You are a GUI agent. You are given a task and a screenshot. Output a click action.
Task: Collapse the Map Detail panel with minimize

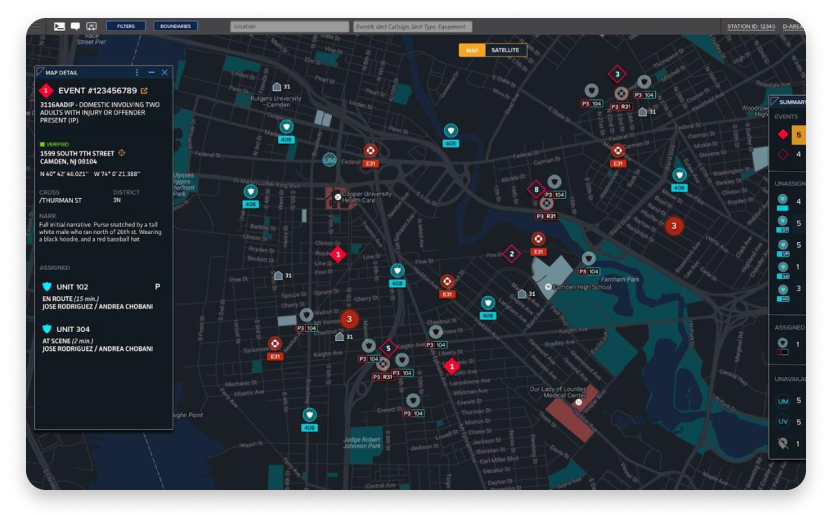[x=151, y=72]
